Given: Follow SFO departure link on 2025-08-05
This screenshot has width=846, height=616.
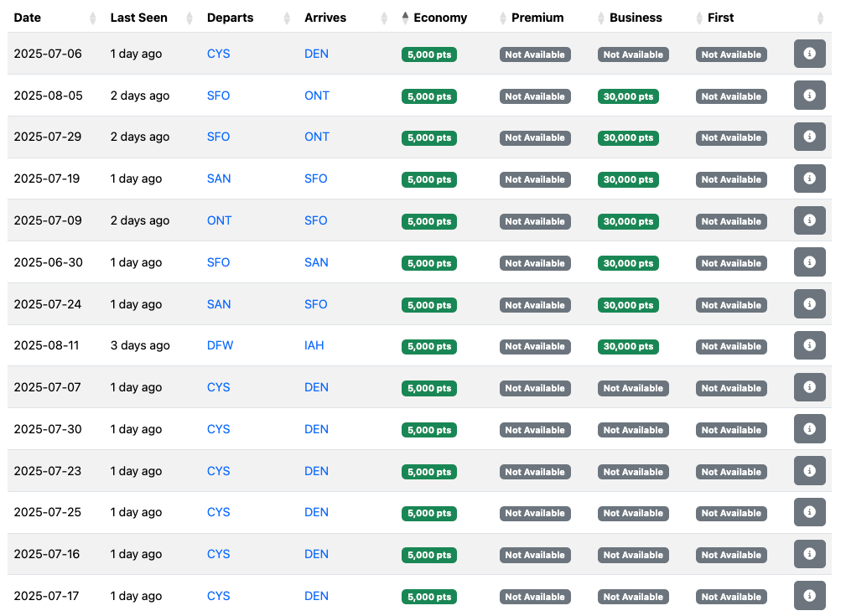Looking at the screenshot, I should coord(219,96).
